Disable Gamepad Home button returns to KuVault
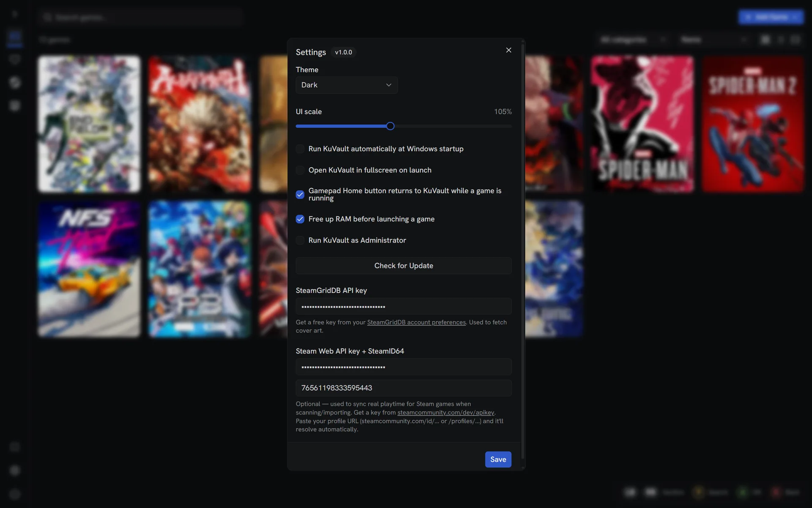Viewport: 812px width, 508px height. point(300,194)
